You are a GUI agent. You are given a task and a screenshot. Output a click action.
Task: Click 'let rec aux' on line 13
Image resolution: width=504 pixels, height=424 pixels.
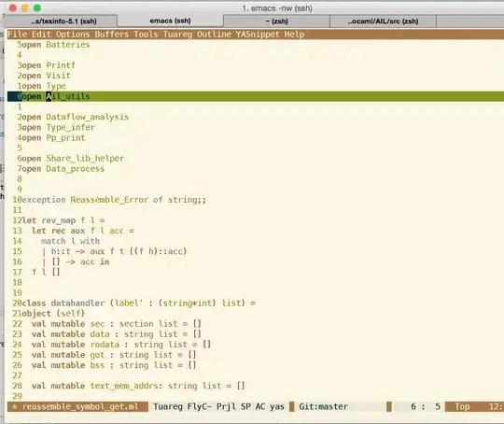point(58,231)
